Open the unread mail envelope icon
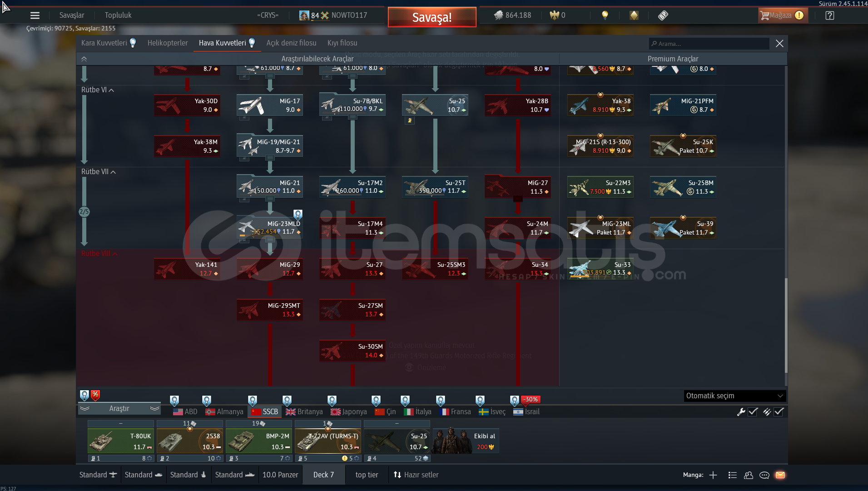This screenshot has height=491, width=868. (780, 475)
